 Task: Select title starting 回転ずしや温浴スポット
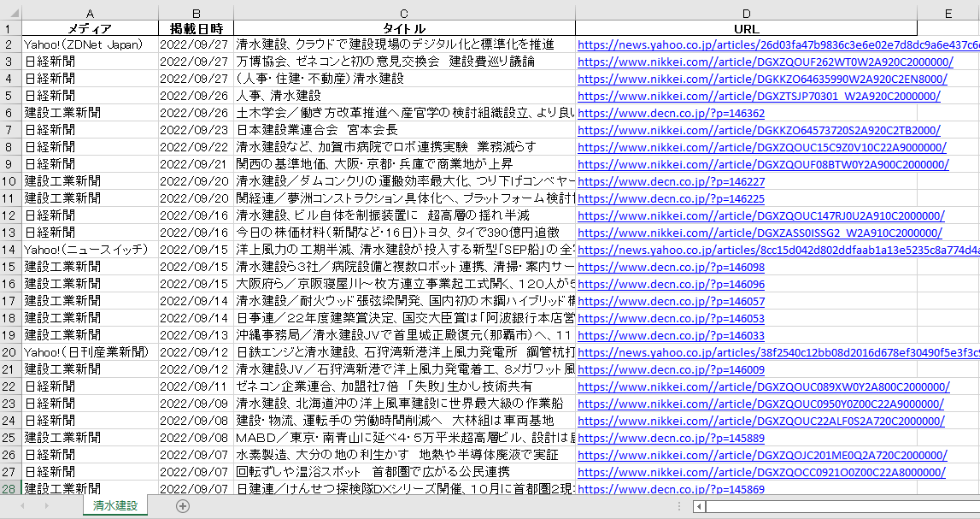(x=404, y=472)
